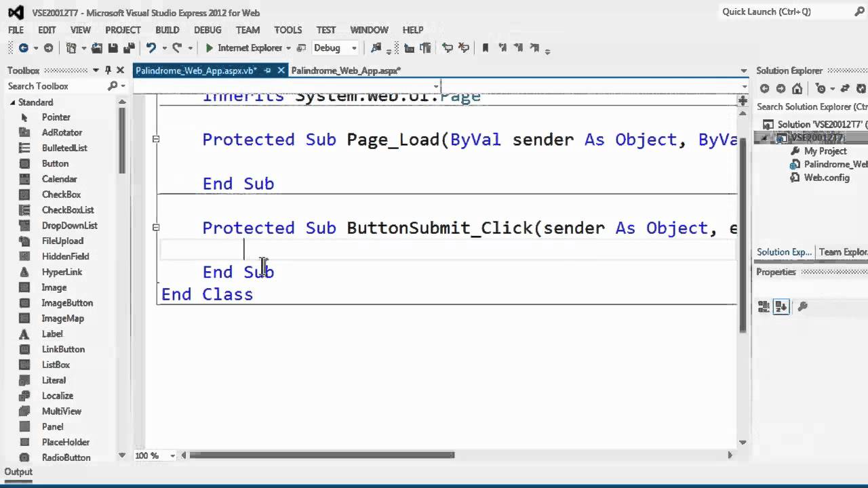Undo the last action
This screenshot has width=868, height=488.
click(151, 48)
